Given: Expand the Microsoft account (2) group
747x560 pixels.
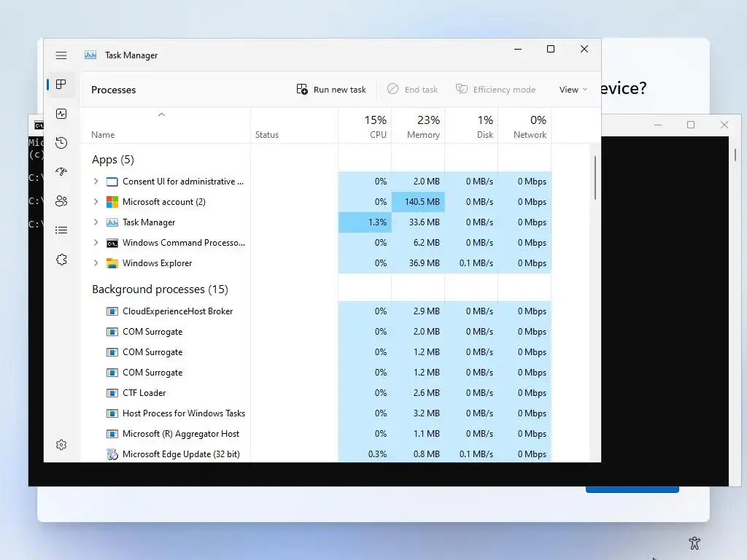Looking at the screenshot, I should 96,202.
